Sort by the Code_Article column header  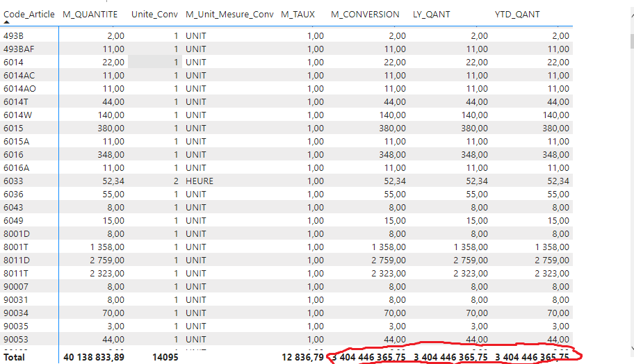tap(29, 14)
